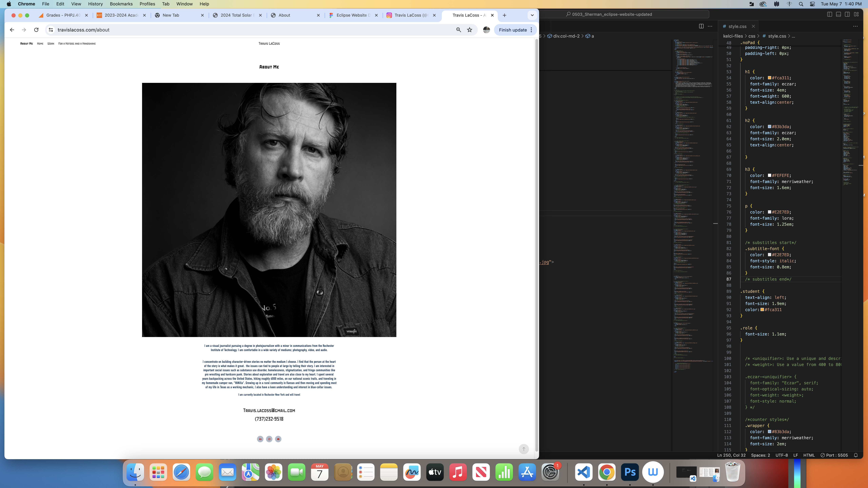Click the Chrome address bar URL

pos(84,30)
